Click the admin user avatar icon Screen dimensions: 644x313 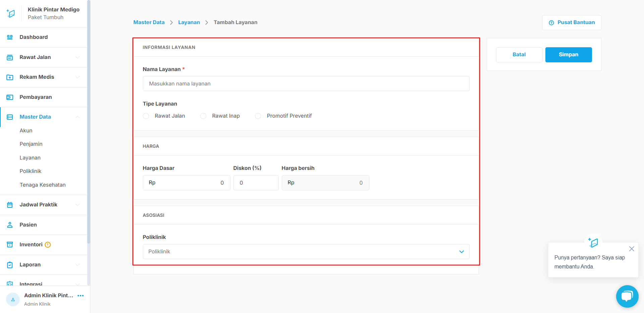point(13,299)
